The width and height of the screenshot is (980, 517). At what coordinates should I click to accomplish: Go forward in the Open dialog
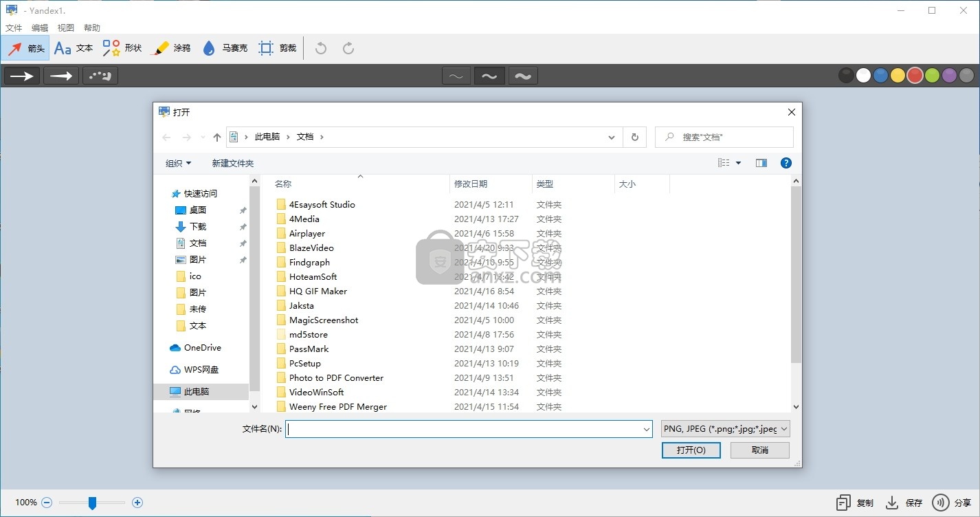(x=187, y=137)
